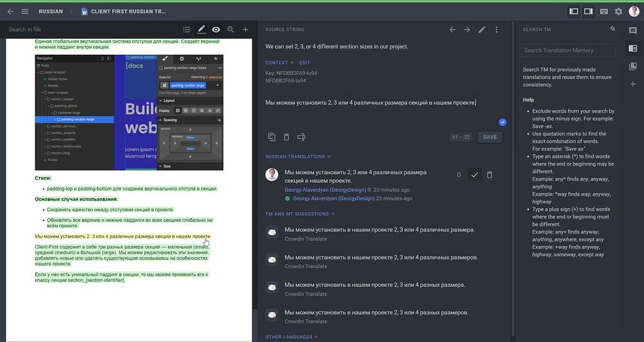Switch to list view of strings
Screen dimensions: 644x342
pyautogui.click(x=187, y=30)
